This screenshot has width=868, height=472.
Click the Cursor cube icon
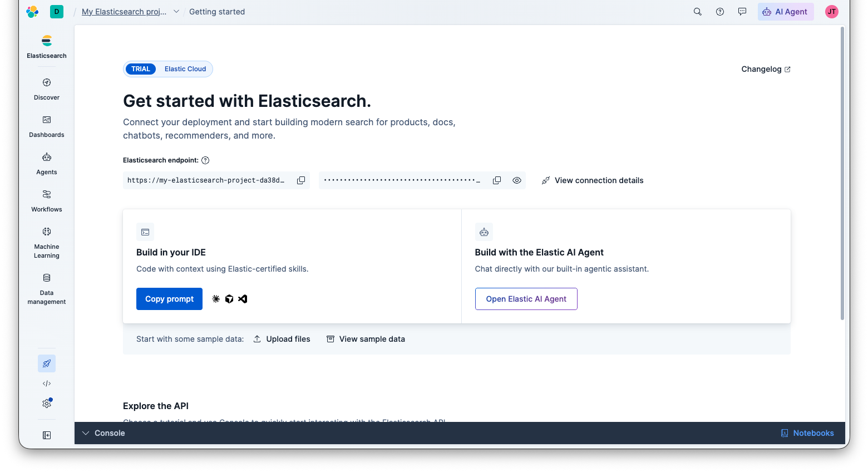(229, 299)
